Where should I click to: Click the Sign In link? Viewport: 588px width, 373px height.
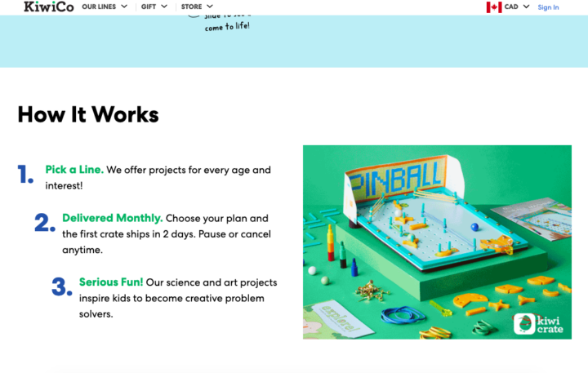pos(548,7)
